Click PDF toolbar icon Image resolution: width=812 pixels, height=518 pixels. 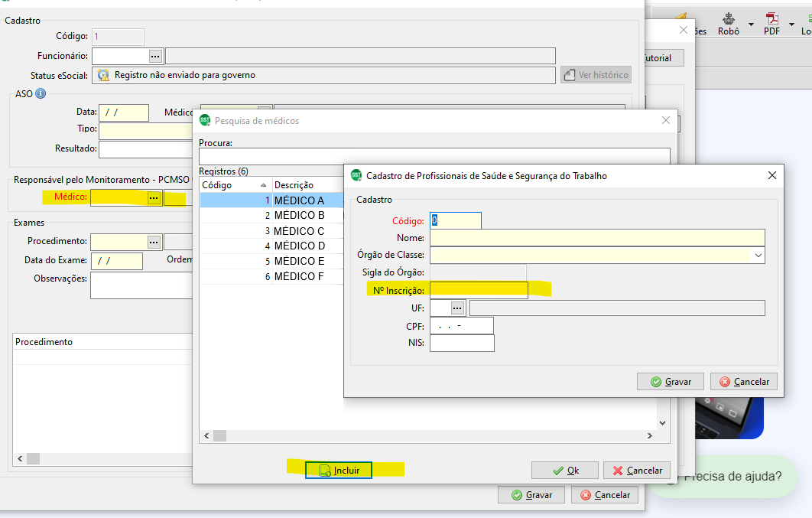pyautogui.click(x=771, y=24)
